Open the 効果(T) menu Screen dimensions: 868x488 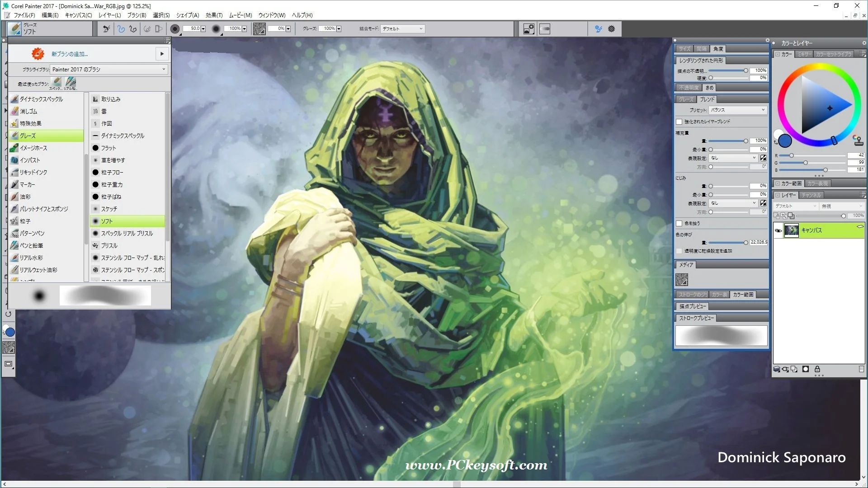click(x=214, y=15)
